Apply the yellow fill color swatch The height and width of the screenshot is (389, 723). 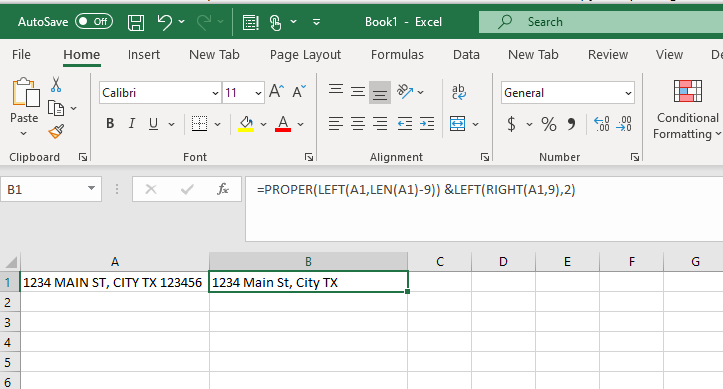(246, 124)
